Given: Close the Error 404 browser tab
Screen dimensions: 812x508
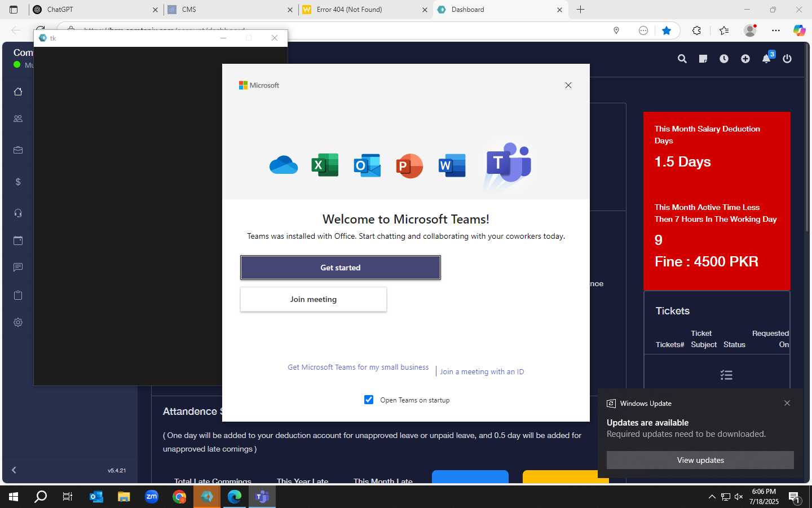Looking at the screenshot, I should 425,10.
